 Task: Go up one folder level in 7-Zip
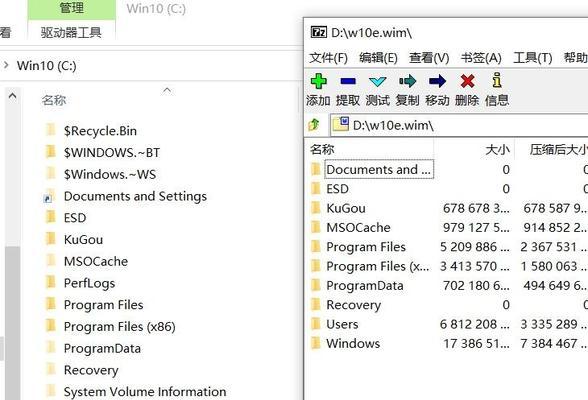(314, 124)
